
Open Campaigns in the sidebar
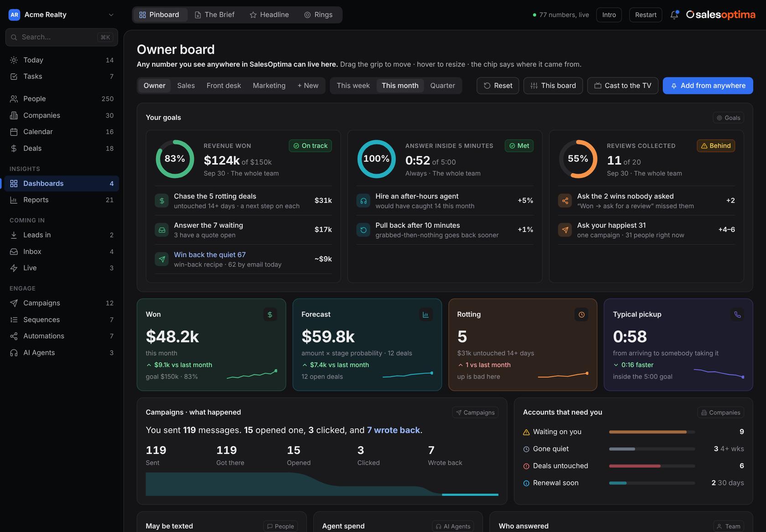tap(62, 303)
